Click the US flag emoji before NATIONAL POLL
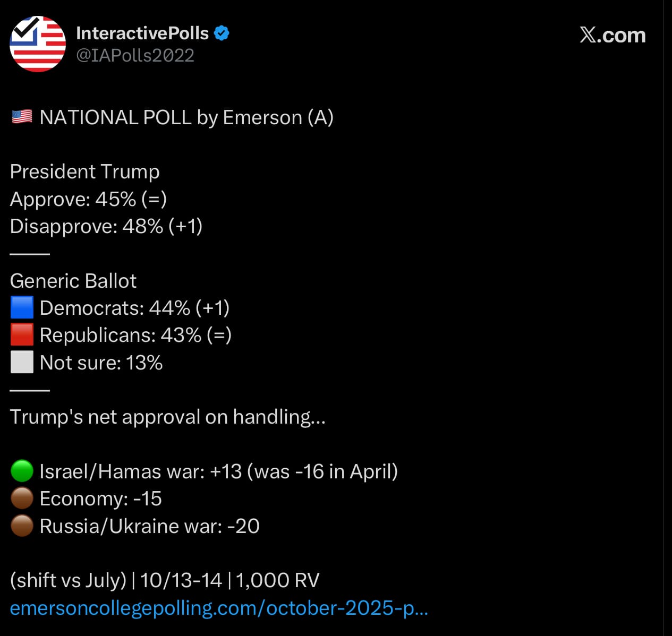 click(x=22, y=117)
